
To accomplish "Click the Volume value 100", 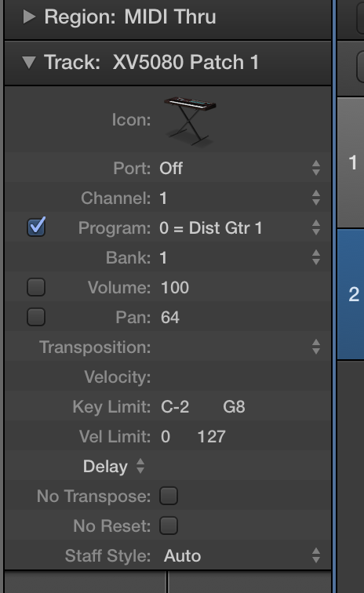I will click(x=175, y=287).
